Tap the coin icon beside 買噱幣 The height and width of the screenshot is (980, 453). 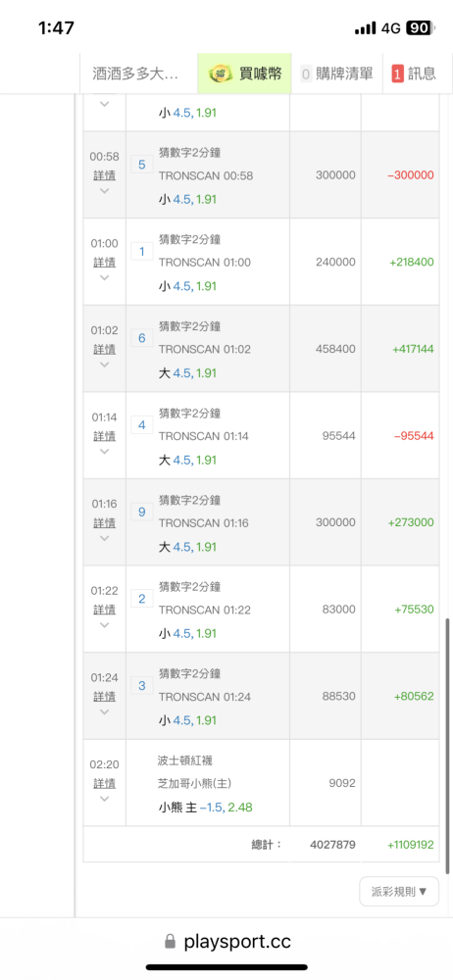click(x=219, y=73)
